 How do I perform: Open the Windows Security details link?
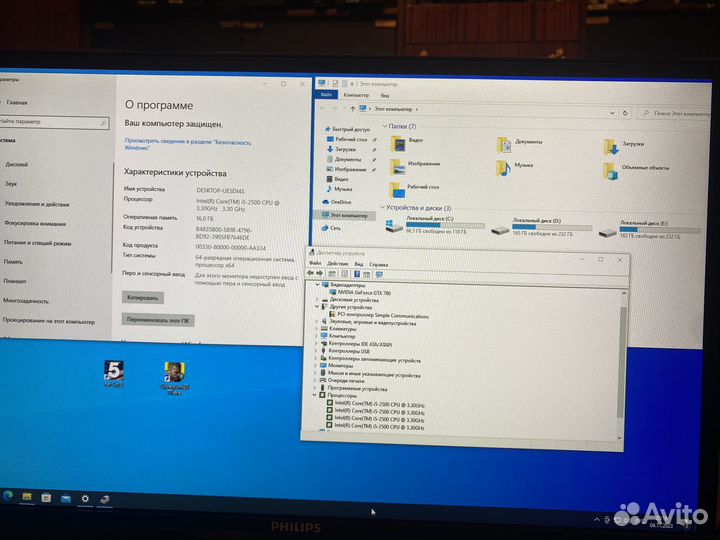187,145
